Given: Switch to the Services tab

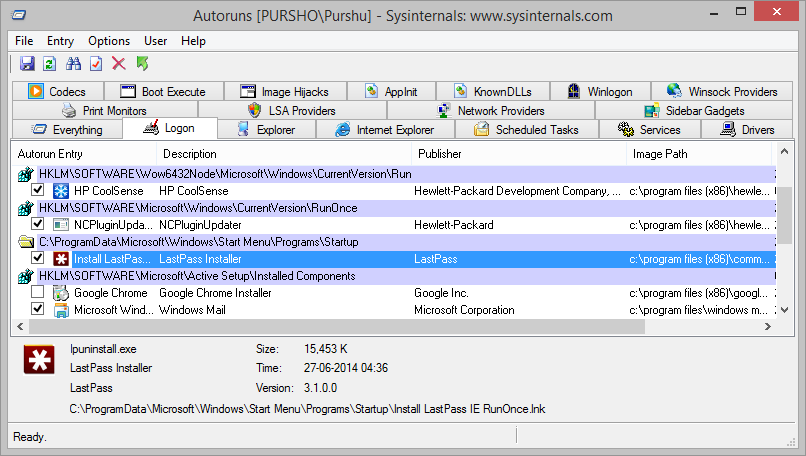Looking at the screenshot, I should (x=650, y=130).
